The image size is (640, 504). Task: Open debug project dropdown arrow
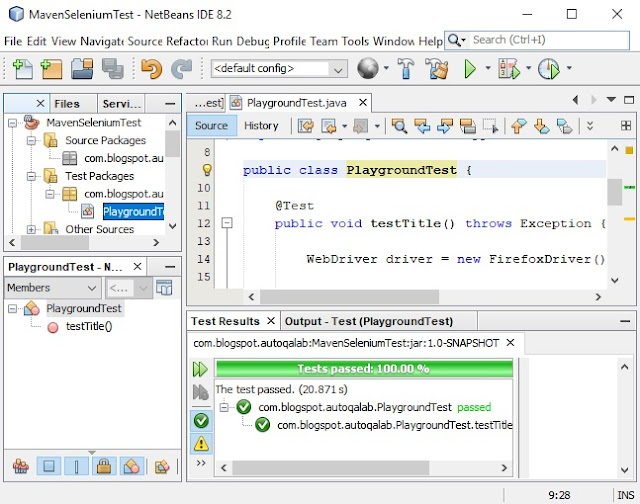528,68
